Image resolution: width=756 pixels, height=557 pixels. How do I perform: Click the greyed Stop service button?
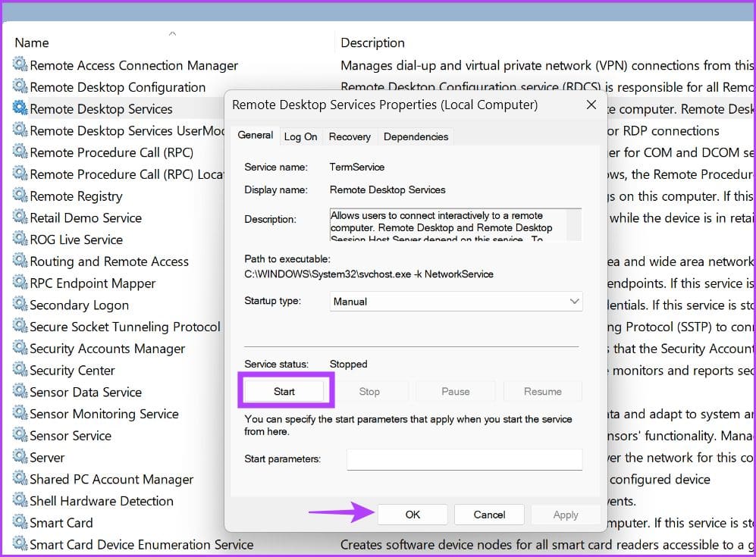point(369,392)
